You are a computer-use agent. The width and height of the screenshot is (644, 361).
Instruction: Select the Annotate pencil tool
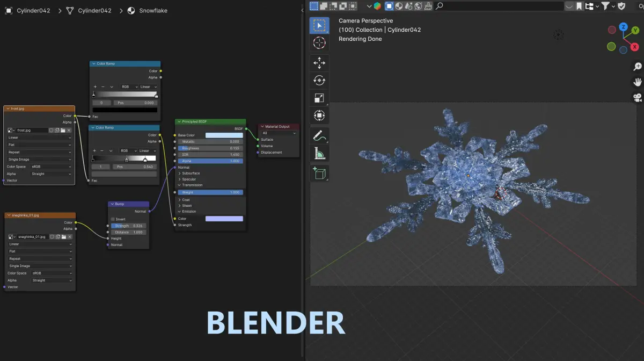pyautogui.click(x=319, y=135)
